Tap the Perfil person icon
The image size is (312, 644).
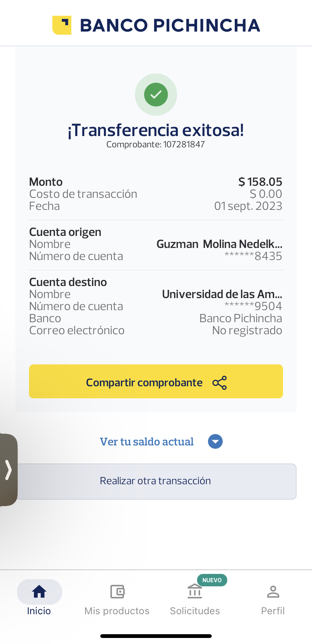click(x=273, y=592)
